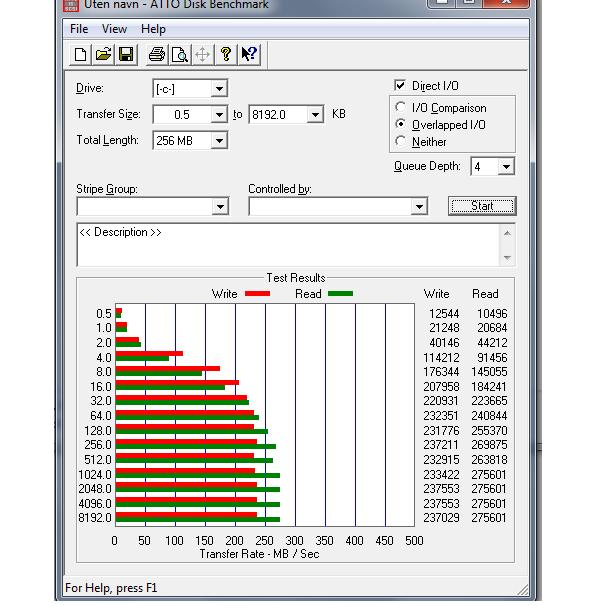The image size is (598, 606).
Task: Open a saved benchmark with folder icon
Action: point(103,54)
